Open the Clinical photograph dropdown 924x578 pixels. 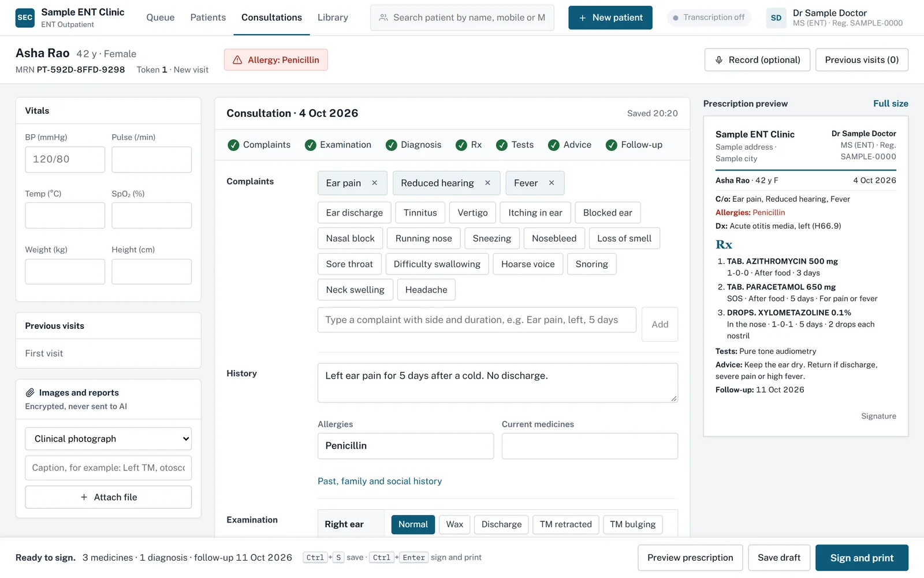pyautogui.click(x=109, y=439)
